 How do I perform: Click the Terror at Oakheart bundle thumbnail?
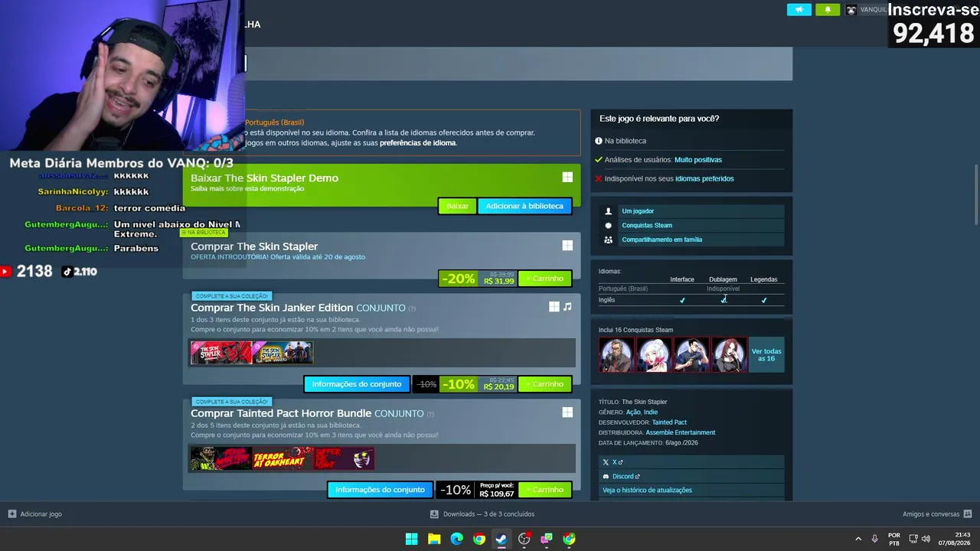[x=283, y=458]
